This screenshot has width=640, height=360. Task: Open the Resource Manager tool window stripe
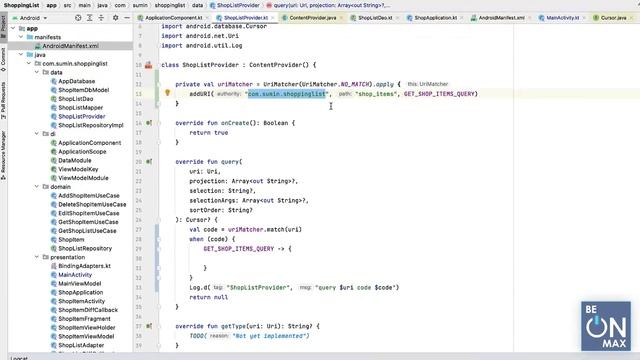point(3,156)
